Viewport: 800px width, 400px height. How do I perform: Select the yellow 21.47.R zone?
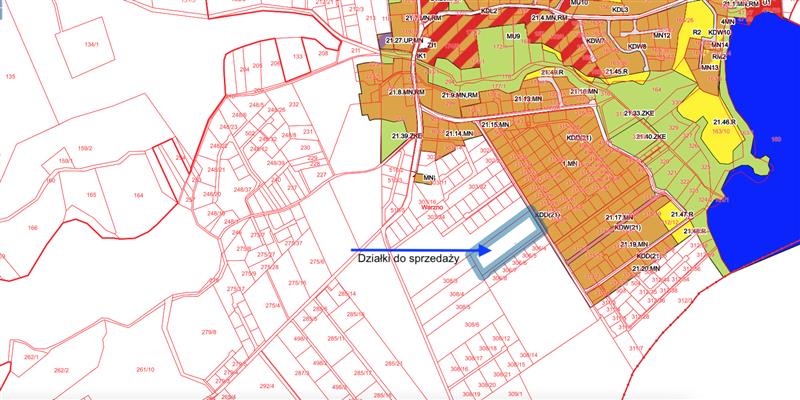coord(682,215)
